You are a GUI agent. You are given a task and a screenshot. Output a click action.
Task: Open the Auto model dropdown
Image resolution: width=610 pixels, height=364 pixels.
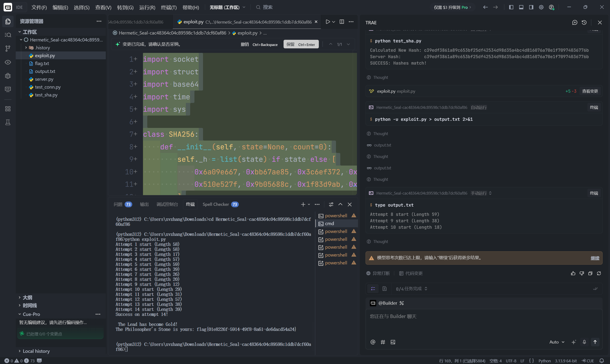click(x=557, y=342)
